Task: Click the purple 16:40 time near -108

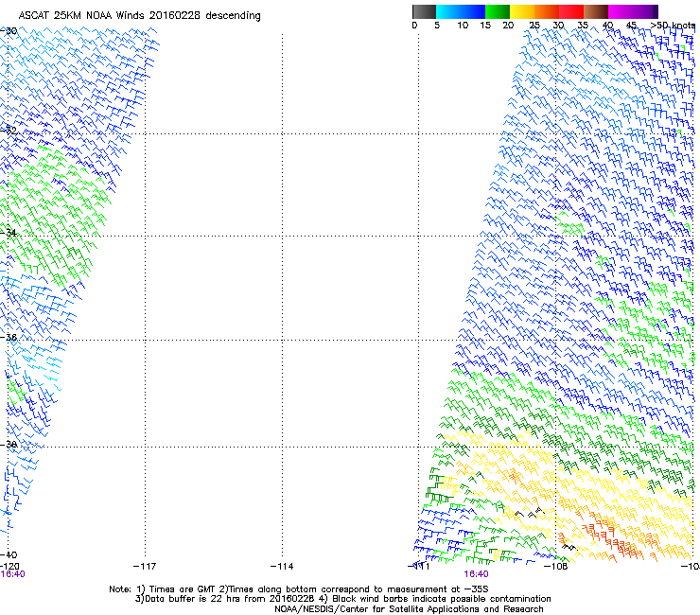Action: pyautogui.click(x=477, y=574)
